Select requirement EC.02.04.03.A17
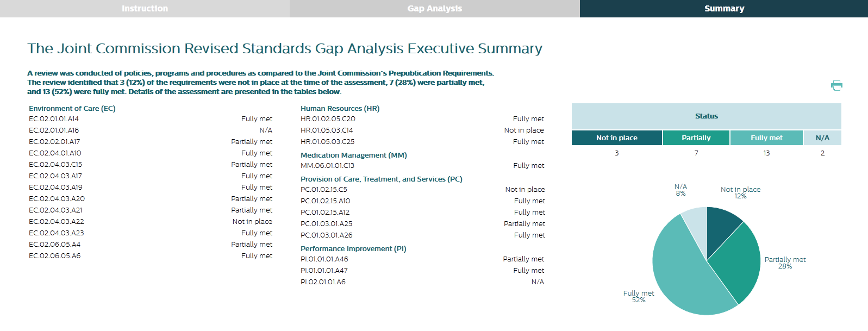Image resolution: width=868 pixels, height=331 pixels. click(x=55, y=176)
